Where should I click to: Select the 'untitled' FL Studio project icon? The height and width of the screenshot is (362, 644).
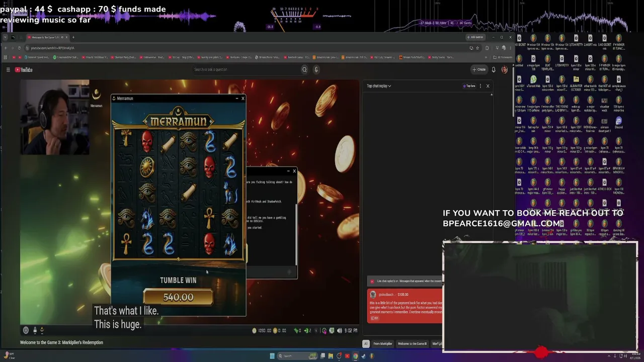519,62
